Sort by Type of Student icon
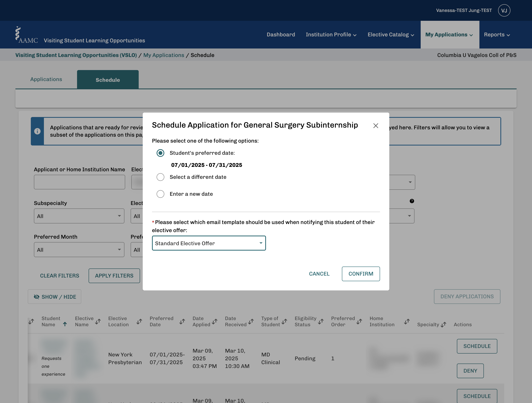 284,322
